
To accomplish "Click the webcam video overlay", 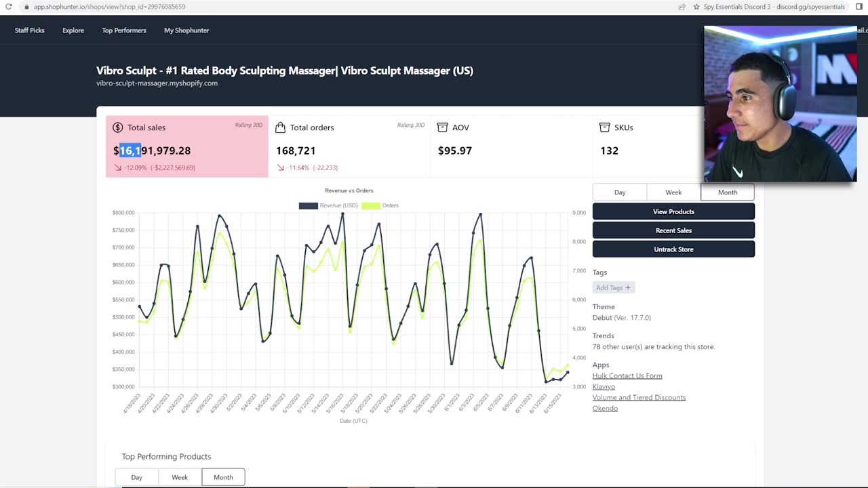I will (781, 104).
